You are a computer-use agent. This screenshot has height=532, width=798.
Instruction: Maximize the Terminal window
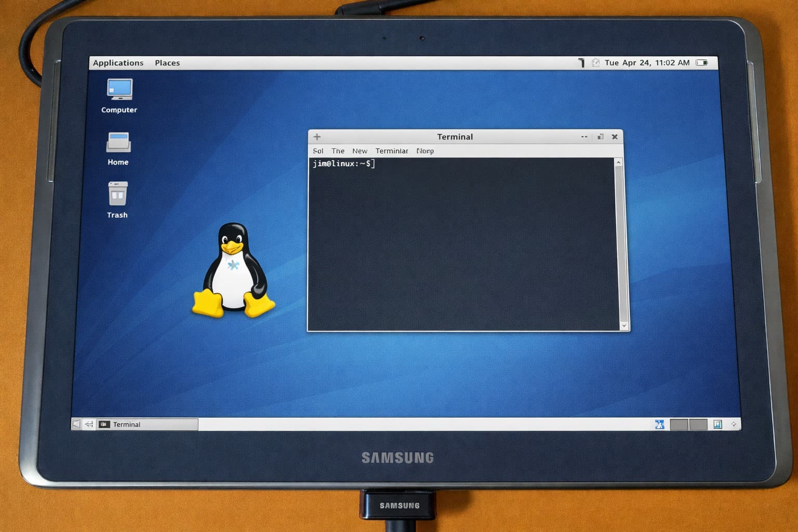coord(600,137)
